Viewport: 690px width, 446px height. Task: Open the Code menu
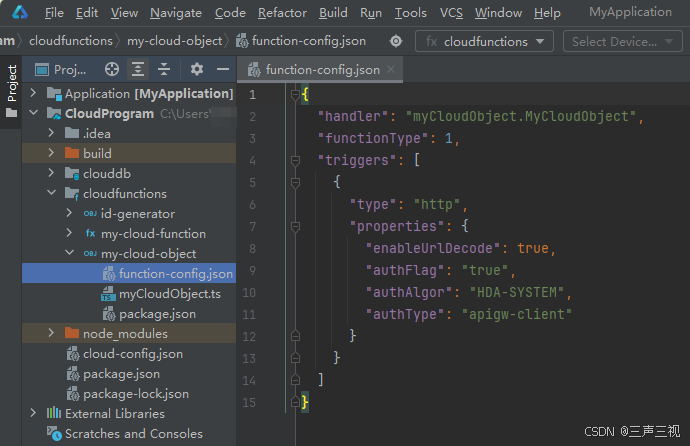pyautogui.click(x=230, y=13)
